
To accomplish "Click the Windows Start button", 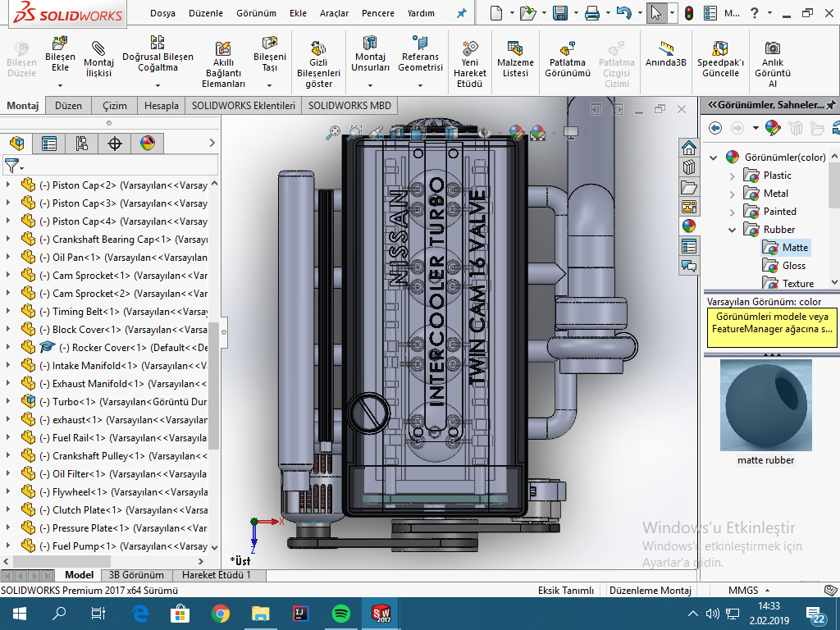I will tap(20, 614).
